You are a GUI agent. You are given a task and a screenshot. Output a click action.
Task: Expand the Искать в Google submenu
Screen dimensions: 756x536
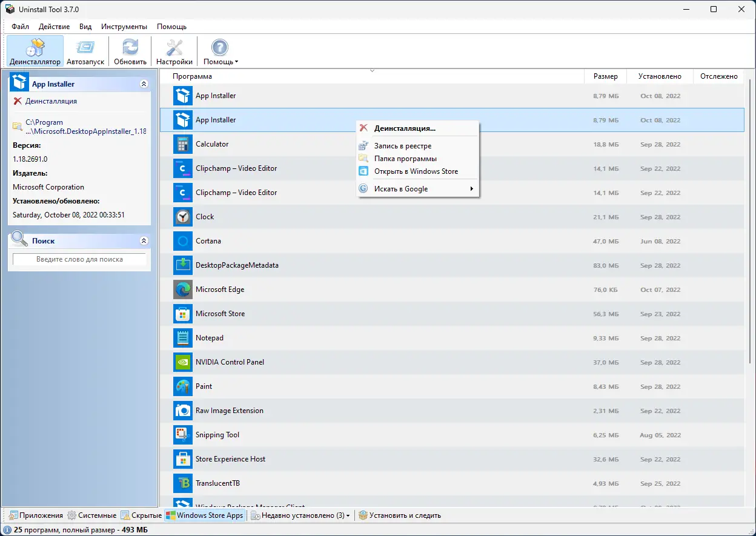(418, 189)
